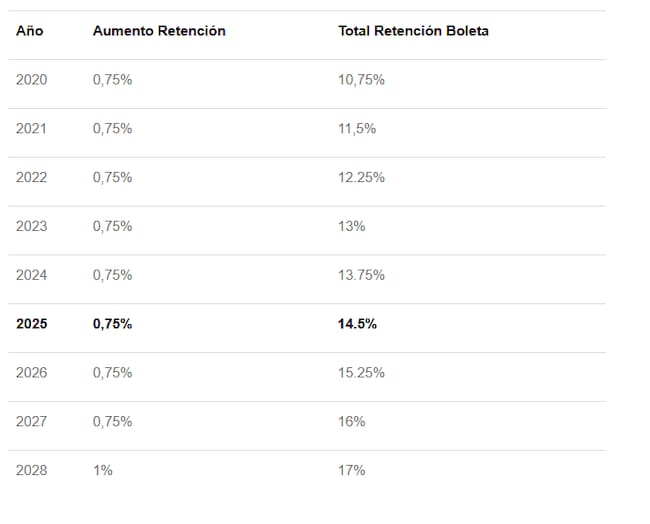Click the 13.75% total retention value
The height and width of the screenshot is (524, 650).
point(361,275)
